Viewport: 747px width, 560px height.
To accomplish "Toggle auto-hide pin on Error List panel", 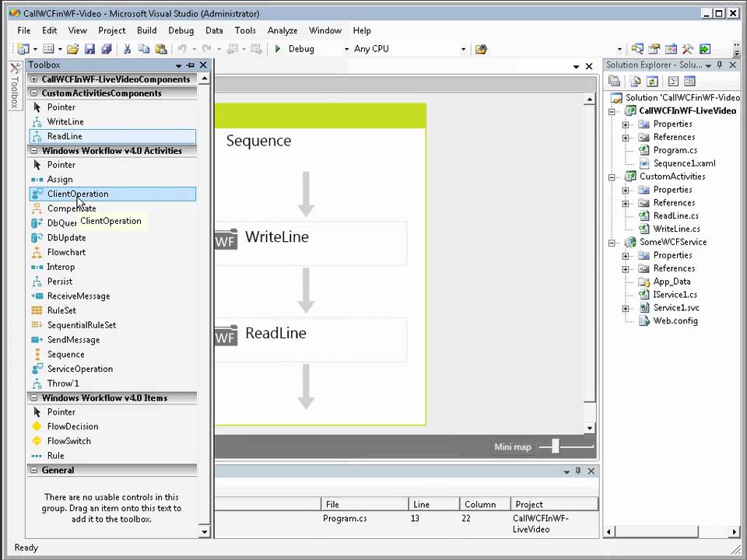I will pos(578,471).
